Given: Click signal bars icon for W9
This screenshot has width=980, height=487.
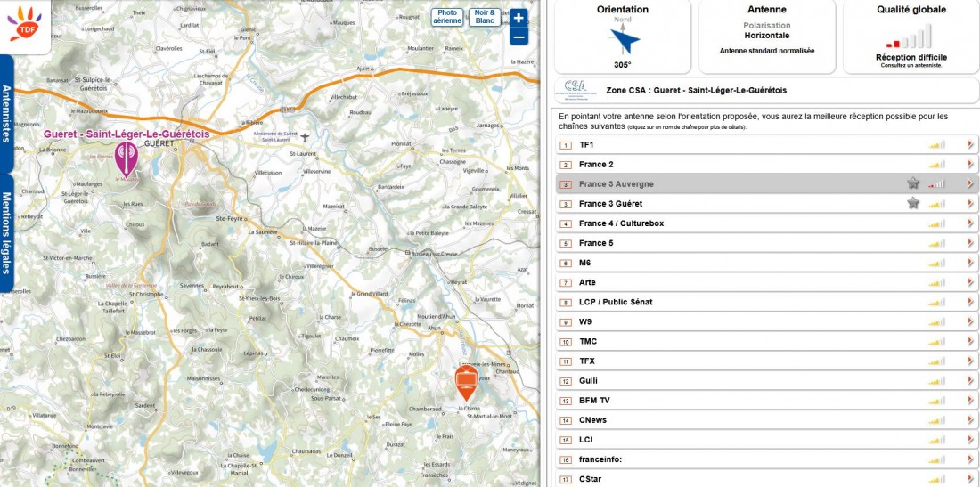Looking at the screenshot, I should 937,321.
